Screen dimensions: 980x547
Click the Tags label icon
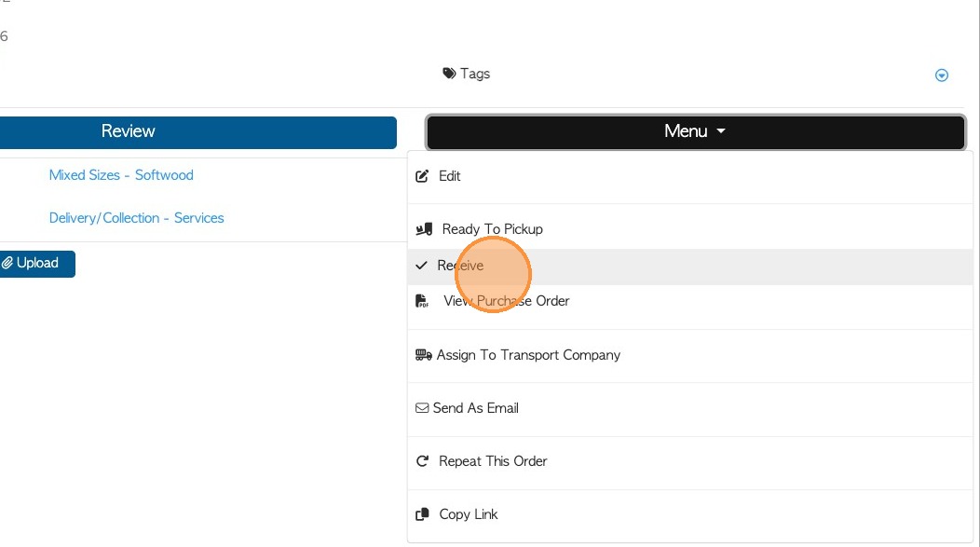click(449, 74)
